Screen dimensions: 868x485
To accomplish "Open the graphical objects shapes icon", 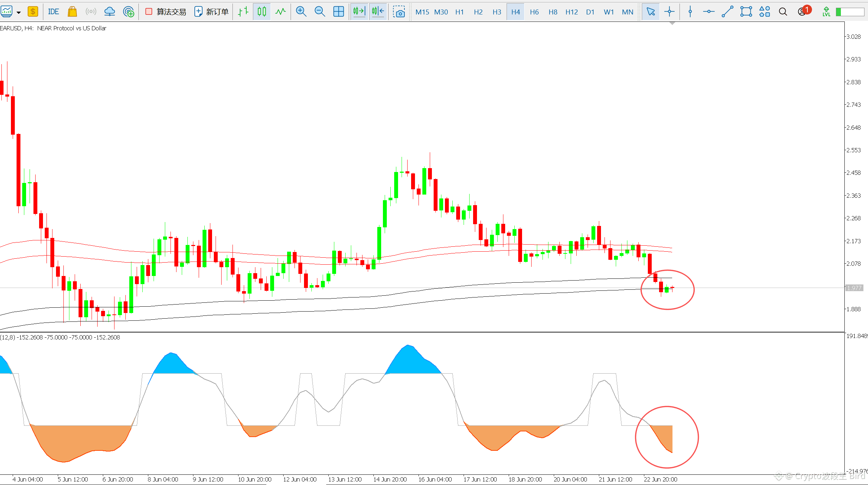I will pyautogui.click(x=764, y=12).
